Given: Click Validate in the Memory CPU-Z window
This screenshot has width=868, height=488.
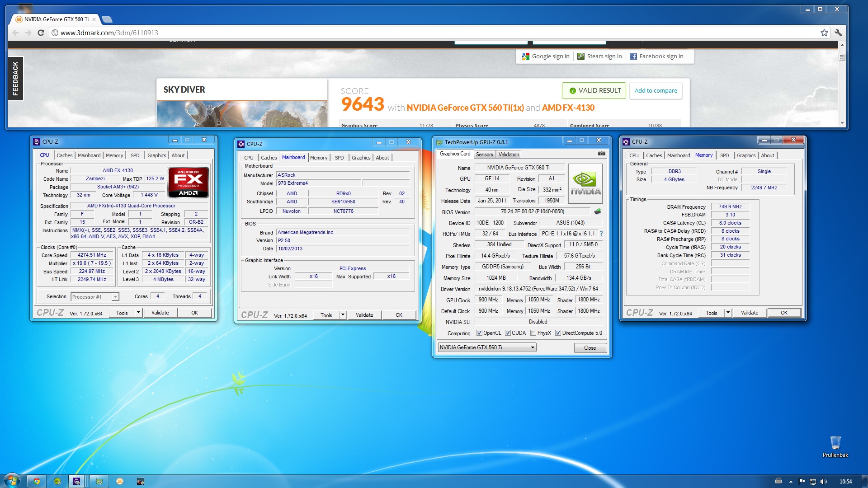Looking at the screenshot, I should click(750, 313).
